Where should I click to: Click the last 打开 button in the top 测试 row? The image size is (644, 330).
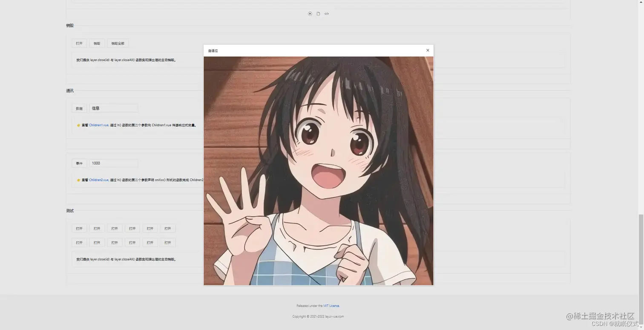(x=168, y=229)
